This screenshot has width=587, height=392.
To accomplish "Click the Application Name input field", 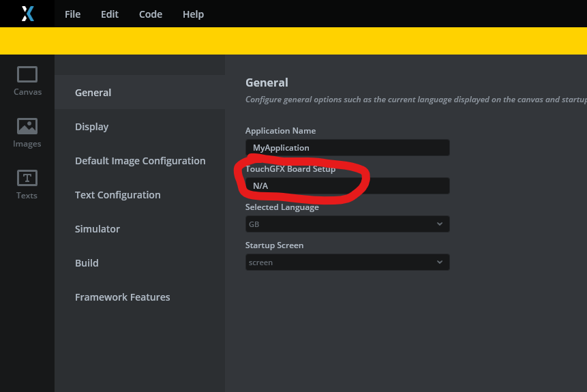I will [347, 147].
